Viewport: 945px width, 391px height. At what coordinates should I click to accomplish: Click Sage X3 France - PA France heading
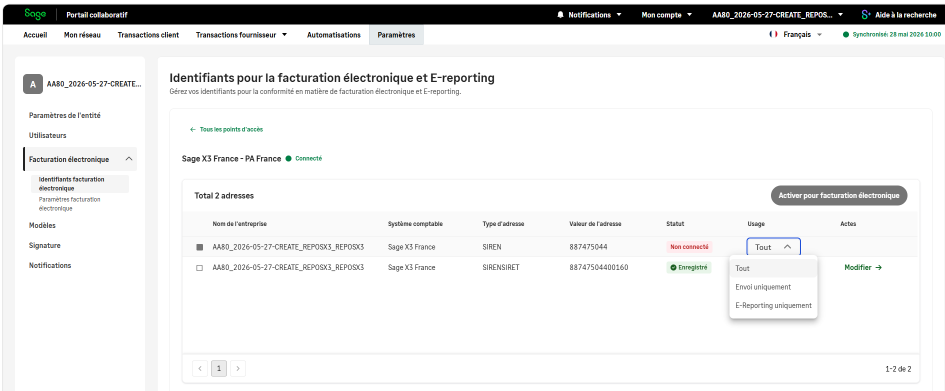(231, 159)
